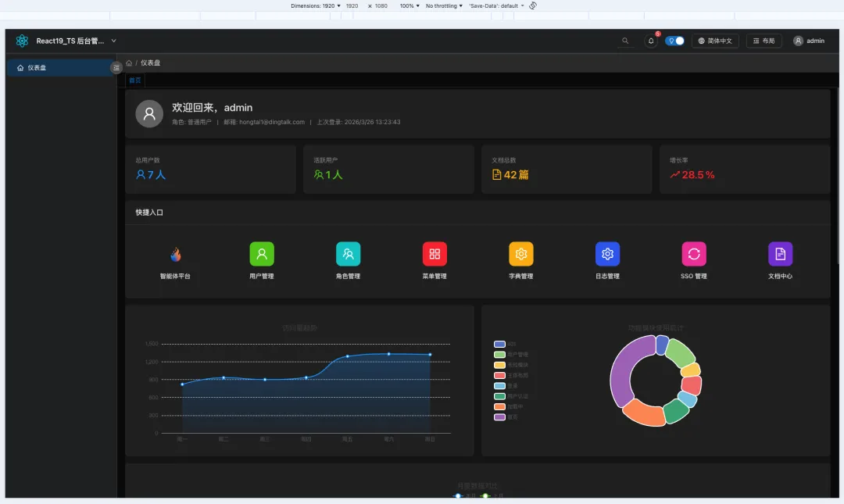Toggle the dark mode theme switch
This screenshot has height=504, width=844.
click(674, 41)
